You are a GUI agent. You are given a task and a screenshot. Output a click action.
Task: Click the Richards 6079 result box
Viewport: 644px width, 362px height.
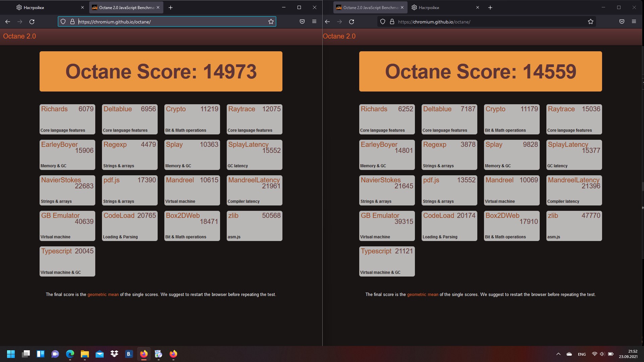(67, 119)
